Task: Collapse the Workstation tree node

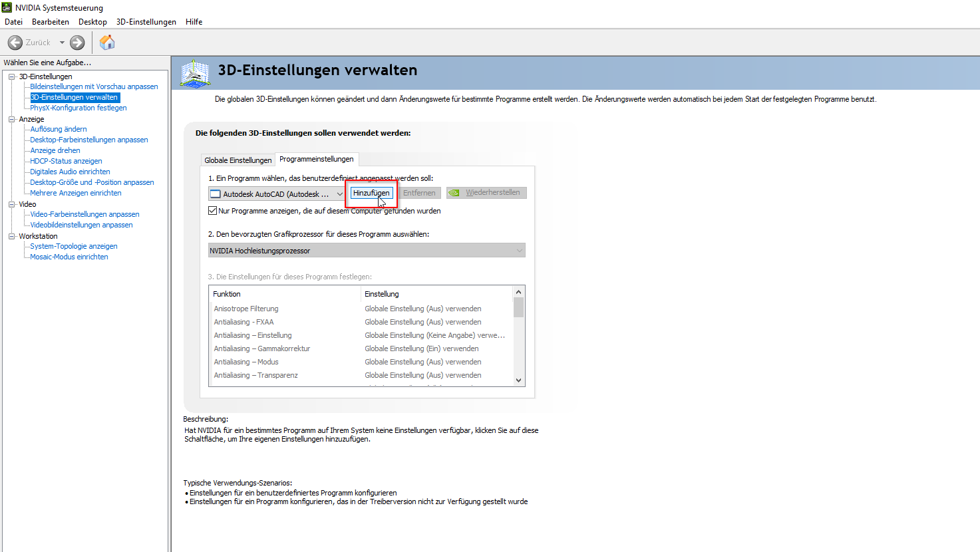Action: (11, 236)
